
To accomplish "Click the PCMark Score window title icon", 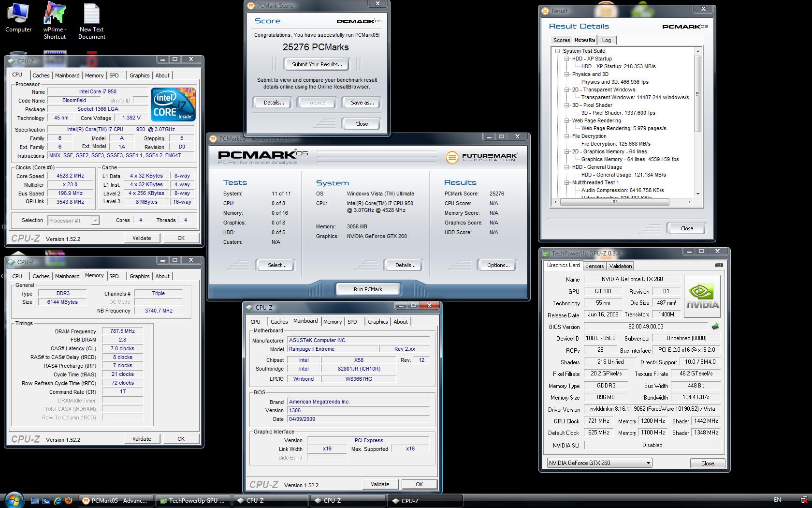I will pos(250,6).
